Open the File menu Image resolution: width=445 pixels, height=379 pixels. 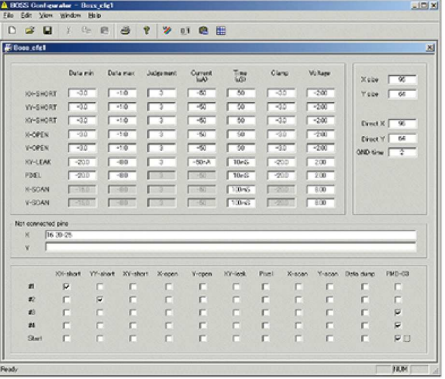coord(8,15)
